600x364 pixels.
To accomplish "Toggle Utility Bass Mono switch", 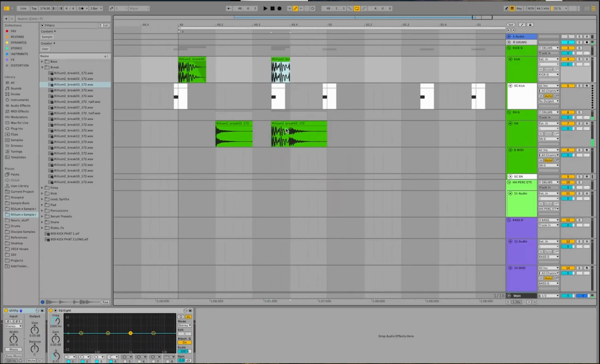I will pyautogui.click(x=14, y=356).
